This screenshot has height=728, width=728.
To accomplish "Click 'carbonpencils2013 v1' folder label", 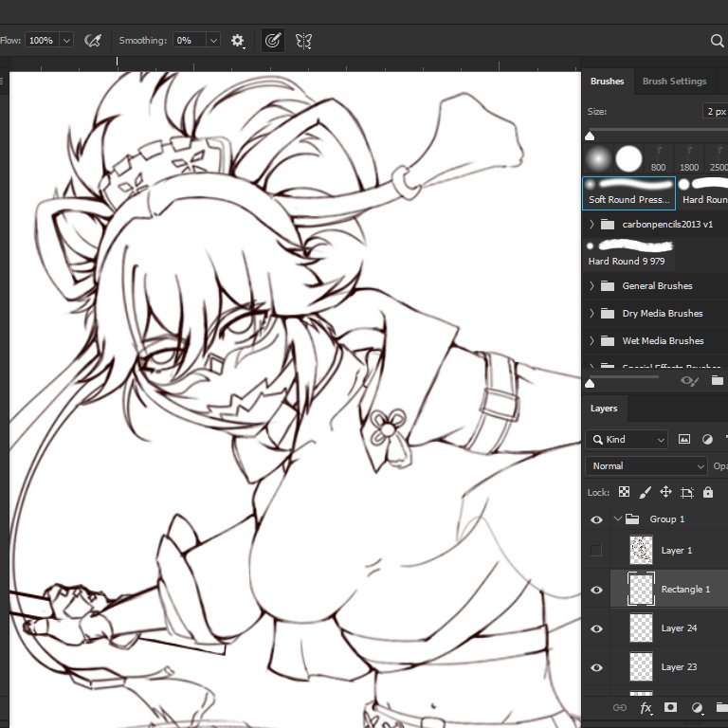I will point(667,225).
